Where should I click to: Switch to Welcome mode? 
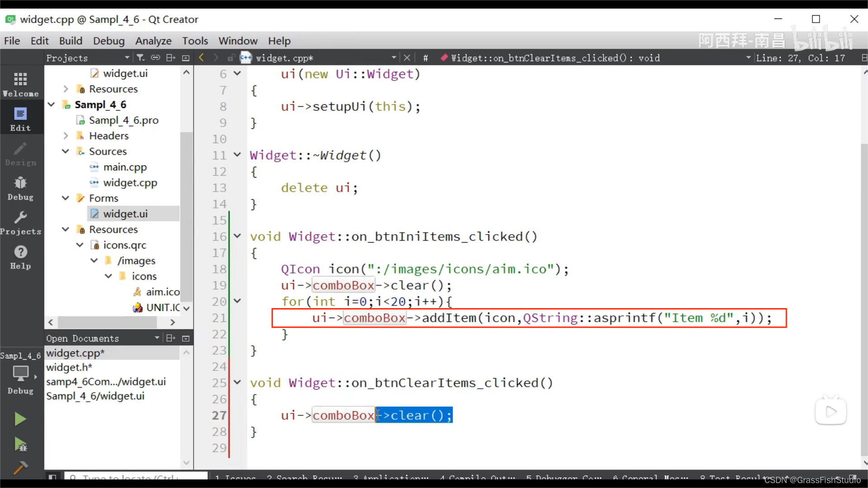20,84
